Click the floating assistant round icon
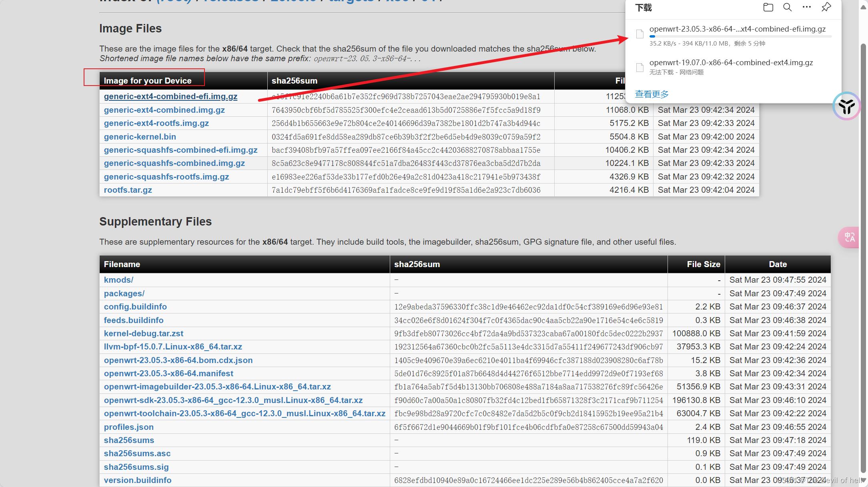 pos(846,106)
